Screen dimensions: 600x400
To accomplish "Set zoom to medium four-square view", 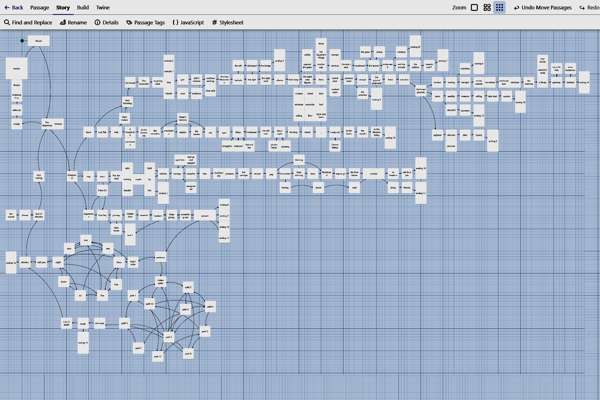I will (x=486, y=7).
